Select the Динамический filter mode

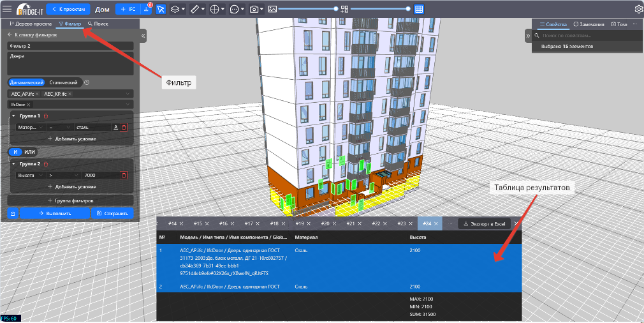[x=27, y=82]
